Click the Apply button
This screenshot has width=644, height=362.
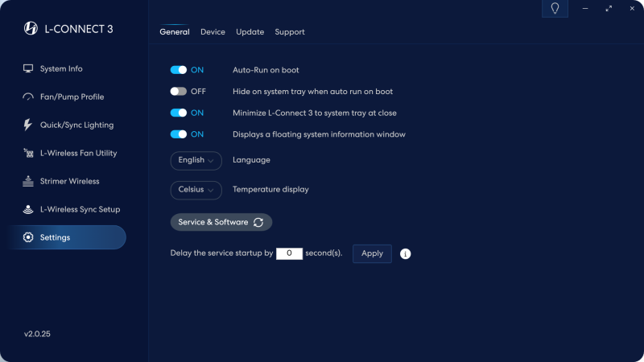pos(372,253)
